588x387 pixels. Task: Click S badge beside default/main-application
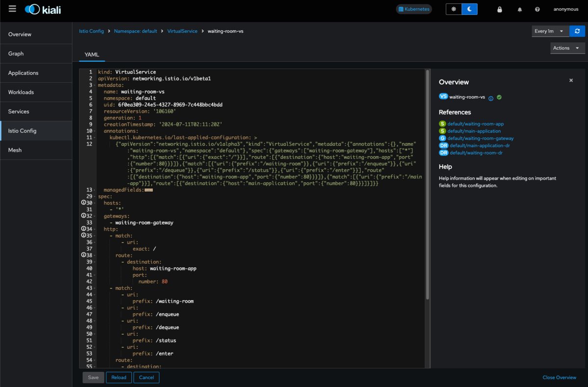click(442, 131)
